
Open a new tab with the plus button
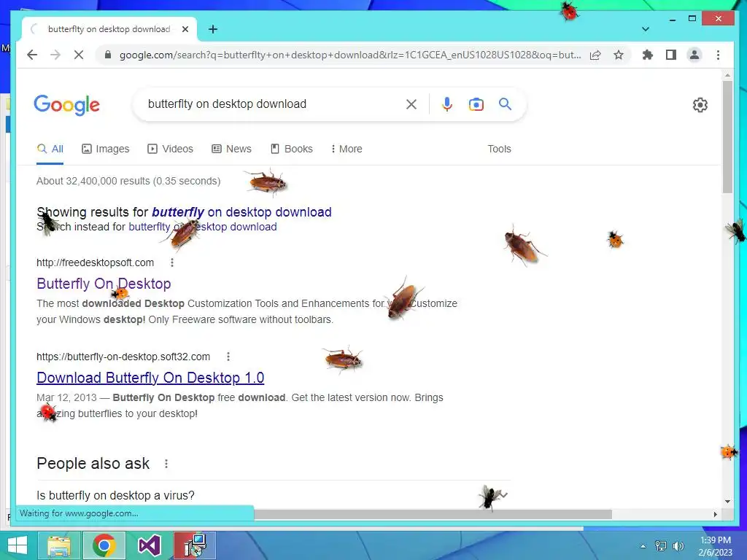pos(213,29)
